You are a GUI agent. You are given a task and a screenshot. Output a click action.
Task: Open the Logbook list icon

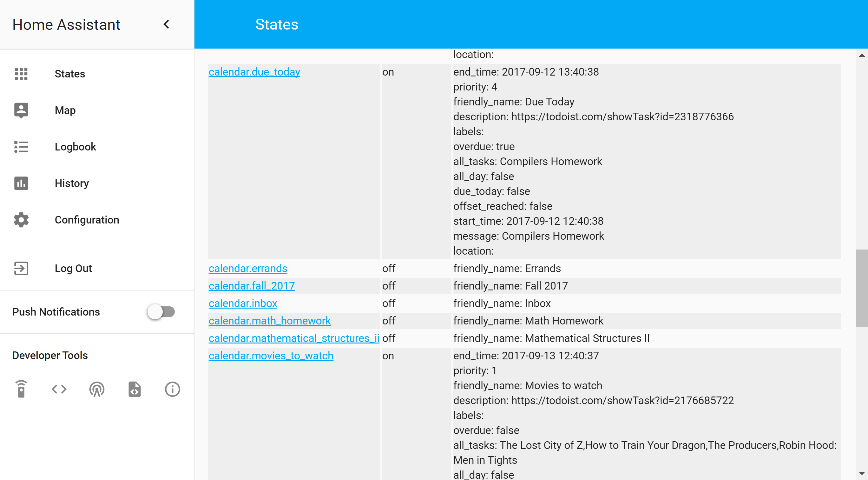[x=21, y=147]
